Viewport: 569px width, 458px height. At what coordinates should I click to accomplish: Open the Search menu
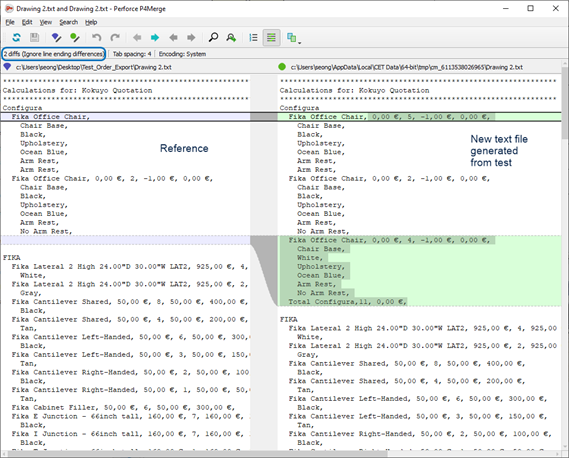[69, 22]
